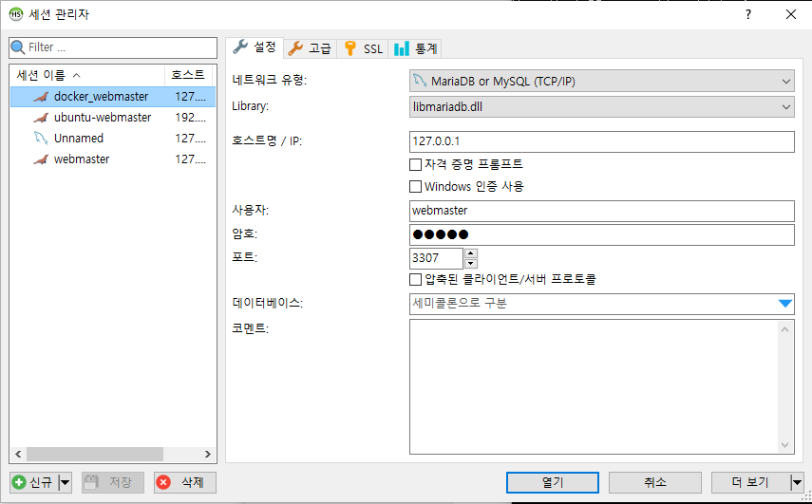Viewport: 812px width, 504px height.
Task: Open the 신규 button dropdown arrow
Action: point(65,482)
